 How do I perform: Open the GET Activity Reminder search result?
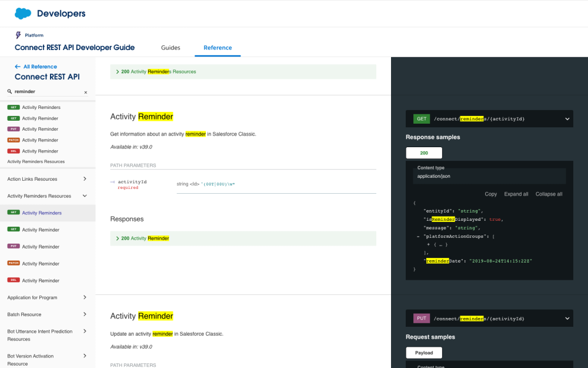(32, 118)
